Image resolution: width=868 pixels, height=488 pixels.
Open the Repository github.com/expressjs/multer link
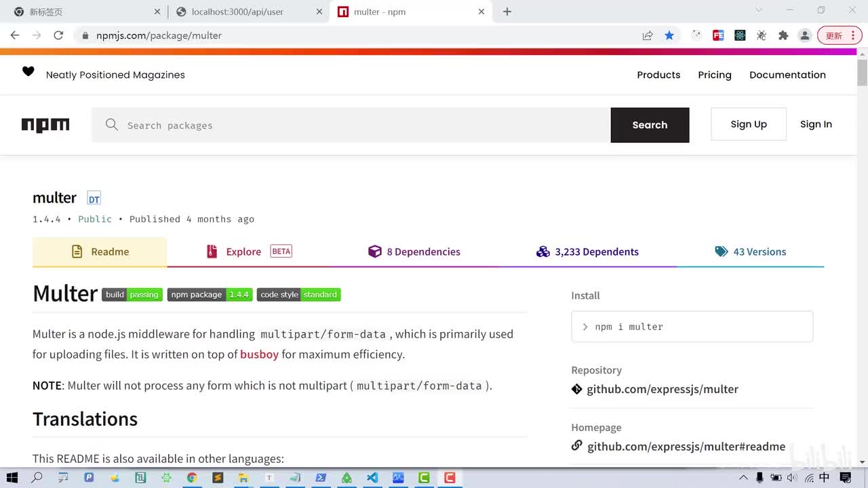pos(663,389)
